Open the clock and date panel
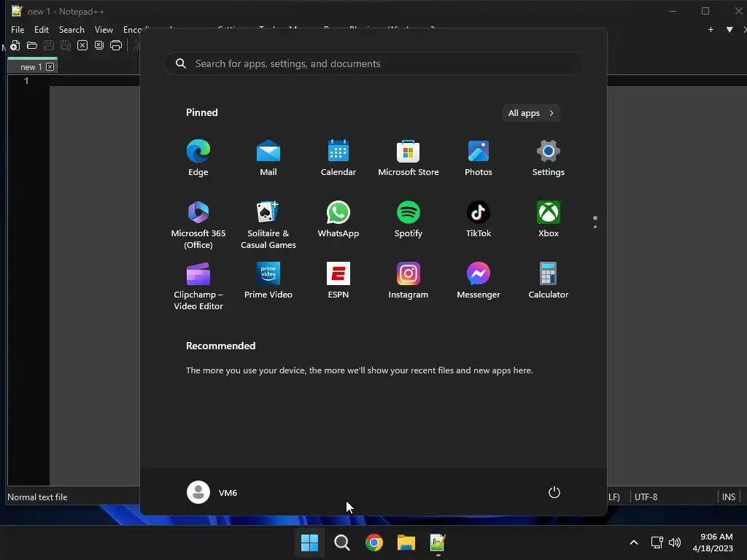 pos(713,542)
